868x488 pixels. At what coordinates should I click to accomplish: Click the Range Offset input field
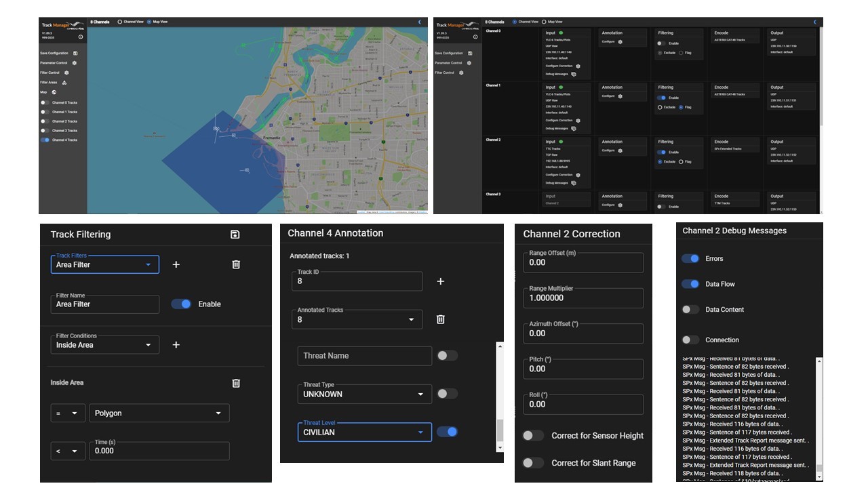click(x=583, y=262)
